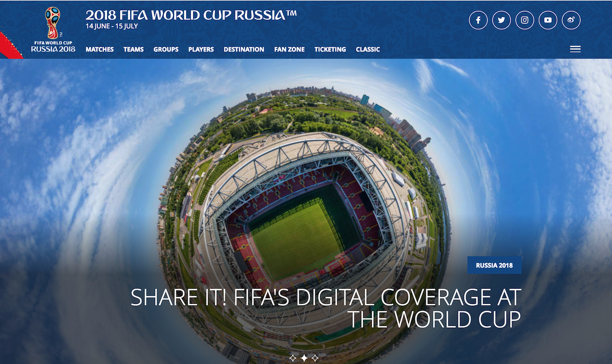This screenshot has height=364, width=612.
Task: Open the FIFA Facebook page icon
Action: pyautogui.click(x=478, y=20)
